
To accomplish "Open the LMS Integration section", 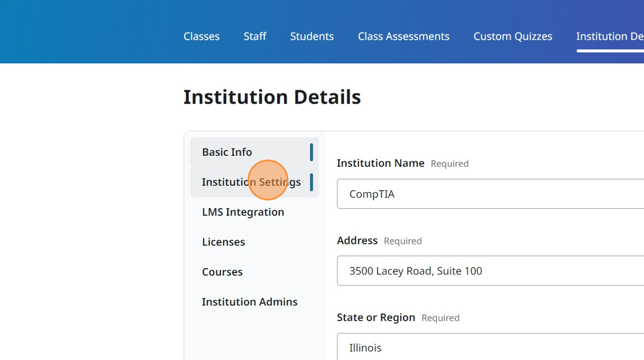I will (243, 212).
